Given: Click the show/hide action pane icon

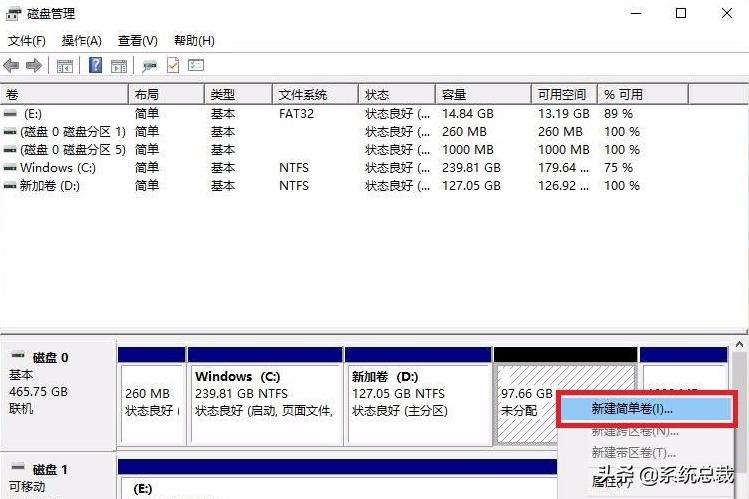Looking at the screenshot, I should pyautogui.click(x=119, y=66).
